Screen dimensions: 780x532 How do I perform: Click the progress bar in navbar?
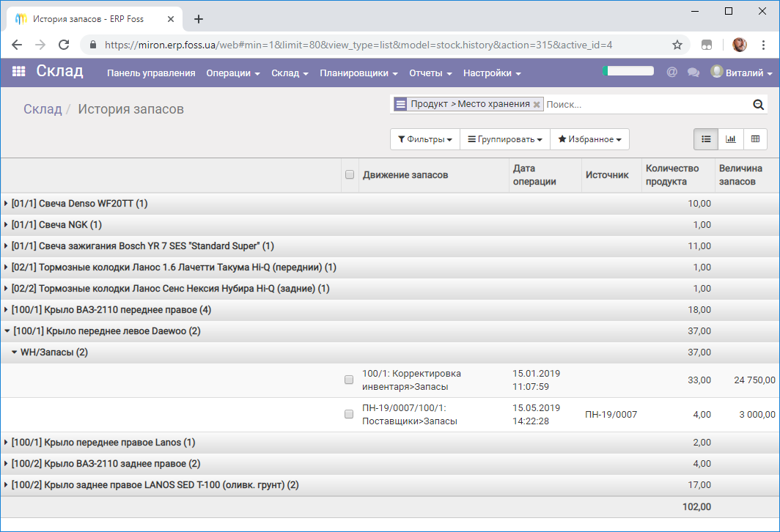click(628, 70)
